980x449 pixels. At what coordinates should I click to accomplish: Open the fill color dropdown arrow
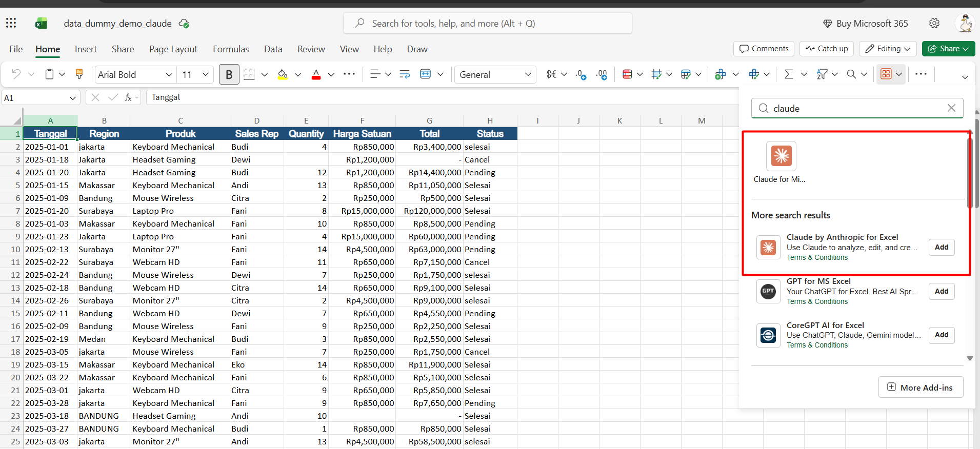pyautogui.click(x=297, y=75)
